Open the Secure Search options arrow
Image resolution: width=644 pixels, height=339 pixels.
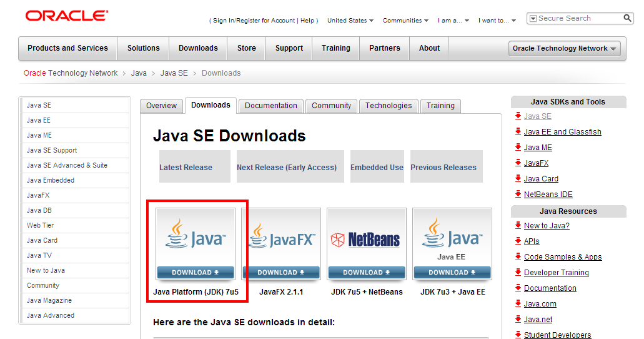point(533,19)
